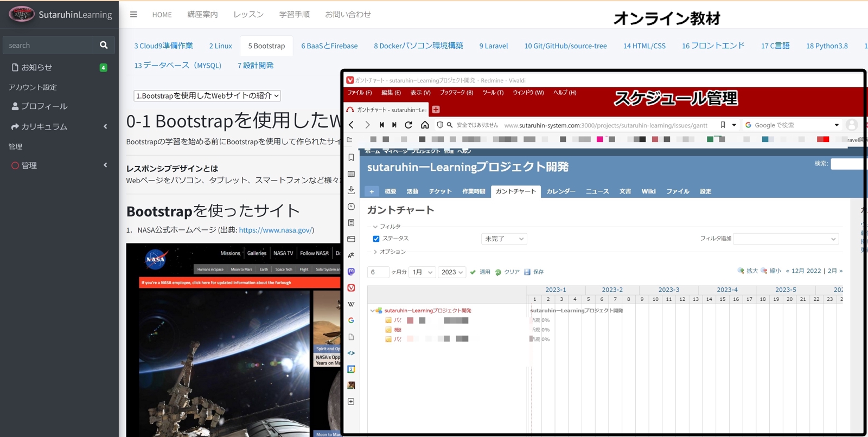This screenshot has width=868, height=437.
Task: Open Vivaldi downloads panel
Action: (x=351, y=190)
